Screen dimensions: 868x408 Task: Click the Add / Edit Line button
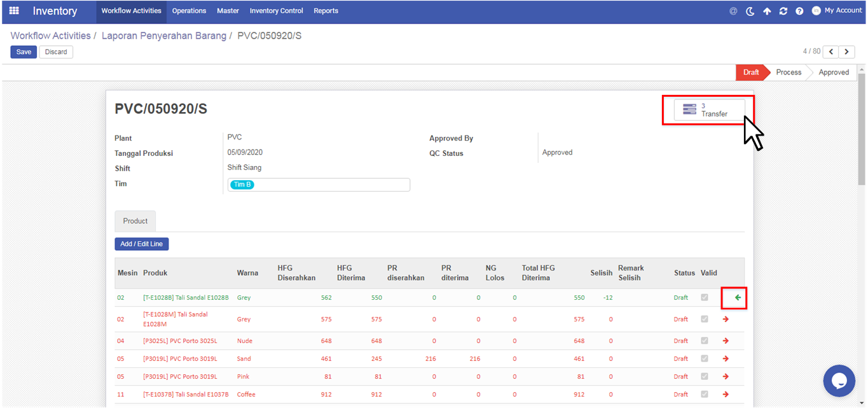(141, 244)
